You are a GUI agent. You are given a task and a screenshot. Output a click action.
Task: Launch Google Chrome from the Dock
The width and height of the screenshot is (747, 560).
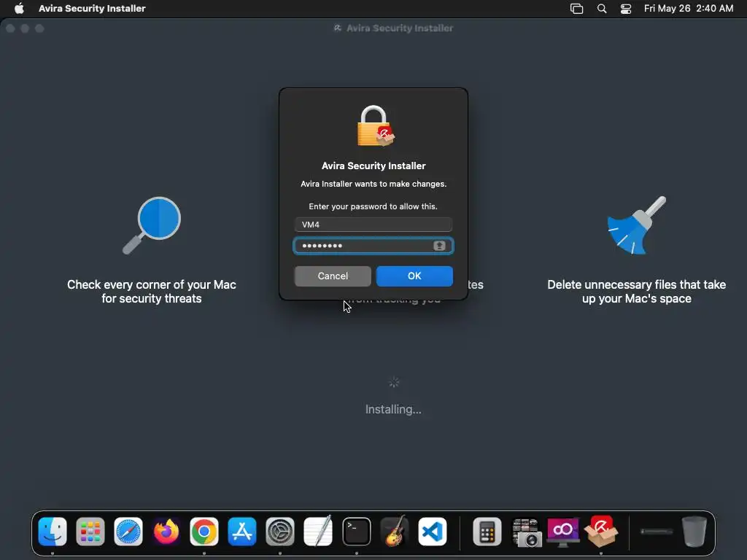[204, 532]
